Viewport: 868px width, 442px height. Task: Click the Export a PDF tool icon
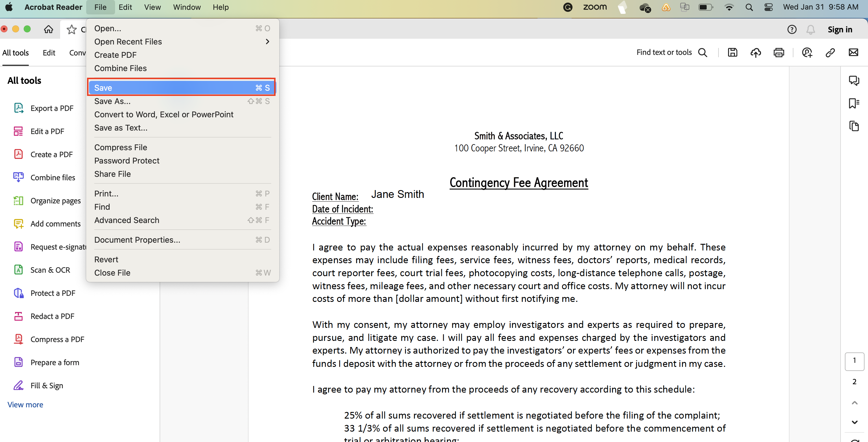(x=19, y=108)
